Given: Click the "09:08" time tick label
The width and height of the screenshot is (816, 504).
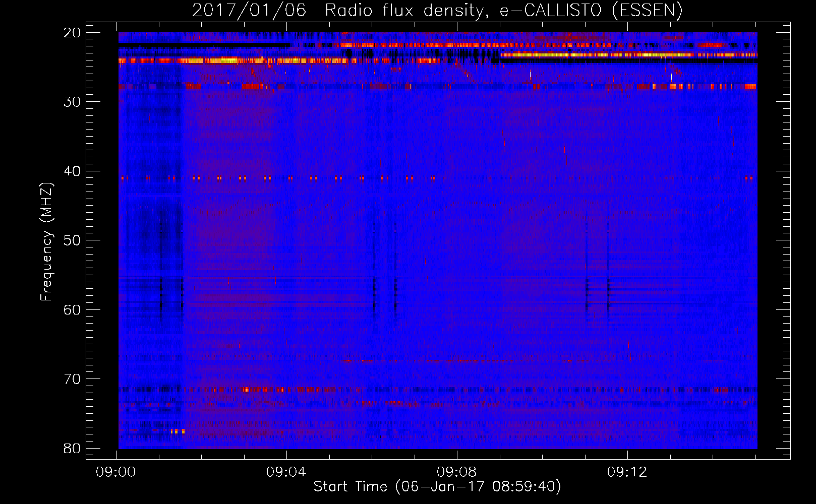Looking at the screenshot, I should 457,472.
